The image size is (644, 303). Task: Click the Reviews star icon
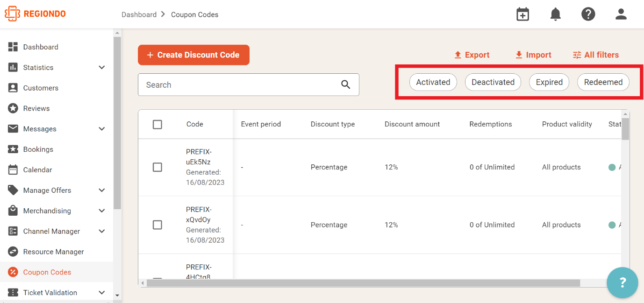click(x=13, y=108)
